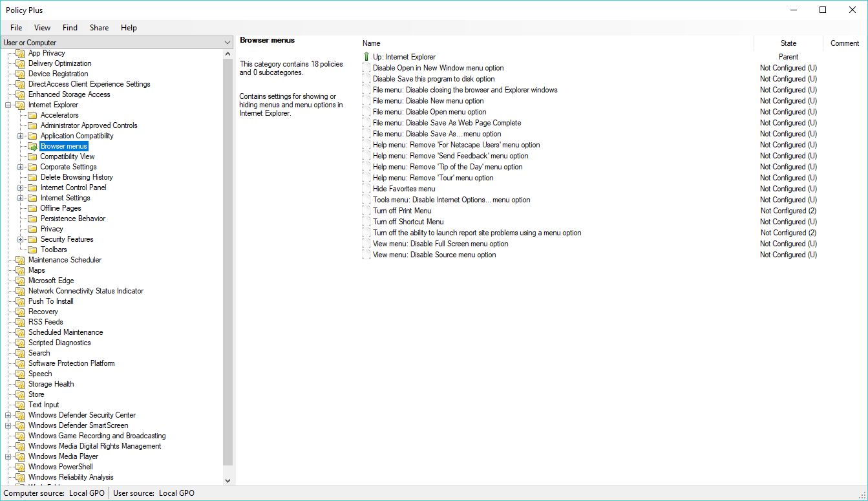Expand the Windows Media Player node
The image size is (868, 501).
(8, 456)
